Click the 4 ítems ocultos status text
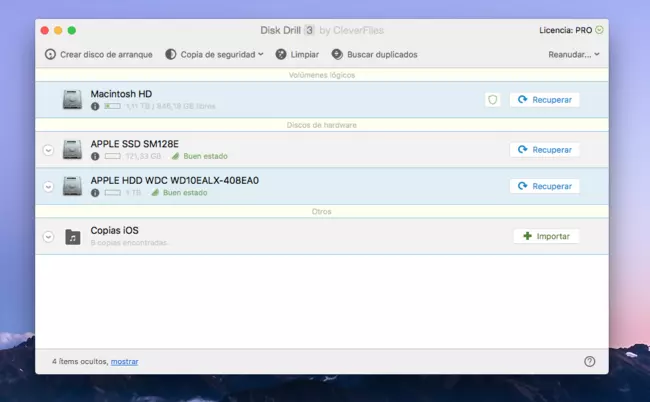The width and height of the screenshot is (650, 402). (x=80, y=361)
